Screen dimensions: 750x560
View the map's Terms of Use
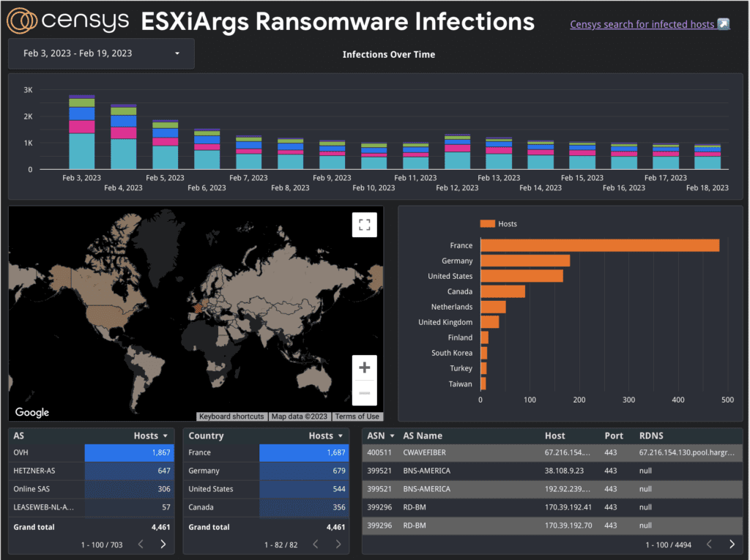click(x=357, y=416)
